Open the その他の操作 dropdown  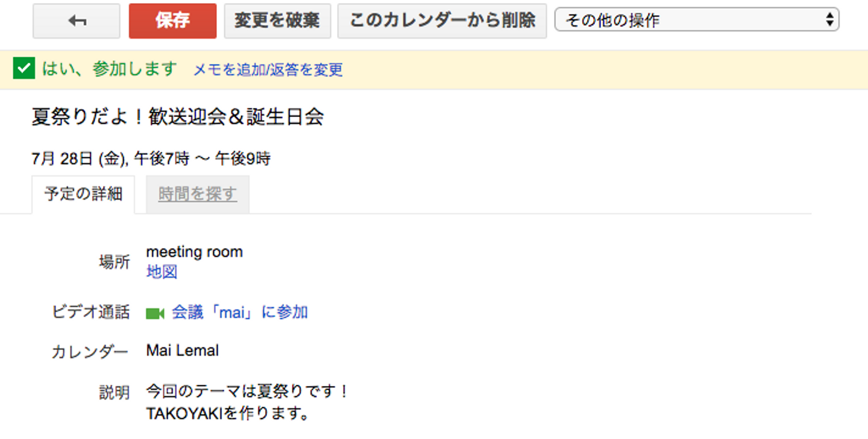(x=696, y=21)
